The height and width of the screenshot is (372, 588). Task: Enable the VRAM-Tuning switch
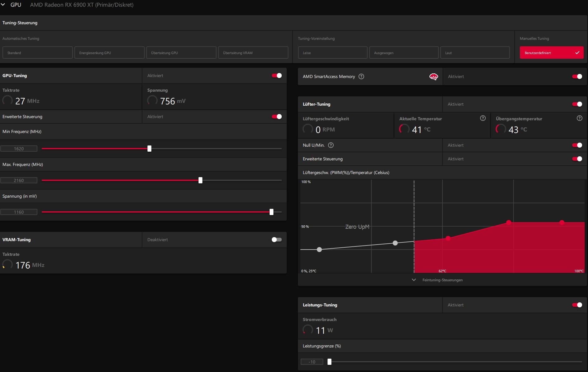276,240
